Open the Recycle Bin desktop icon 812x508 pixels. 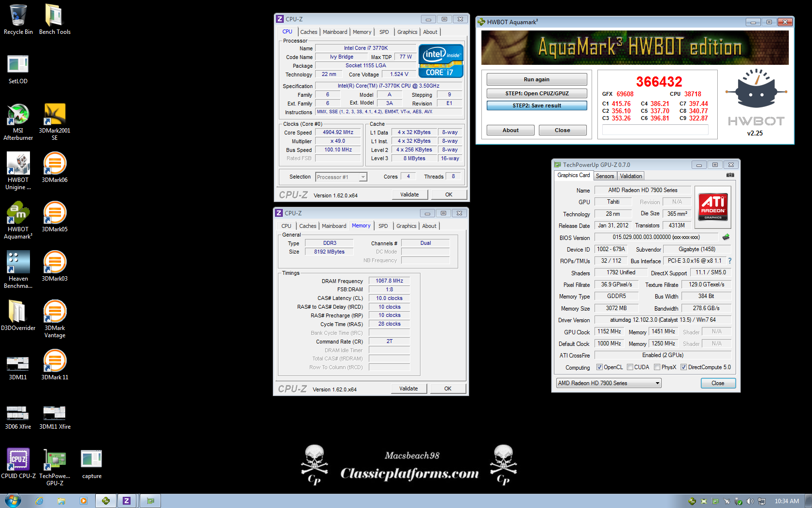coord(18,19)
